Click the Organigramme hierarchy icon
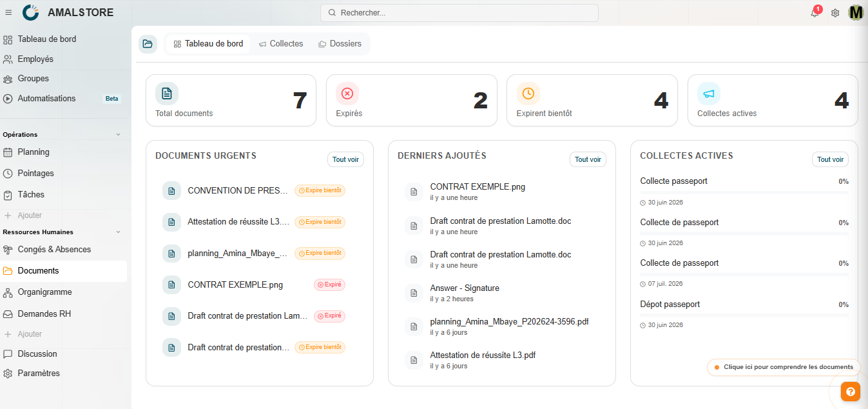This screenshot has height=409, width=868. (x=8, y=292)
